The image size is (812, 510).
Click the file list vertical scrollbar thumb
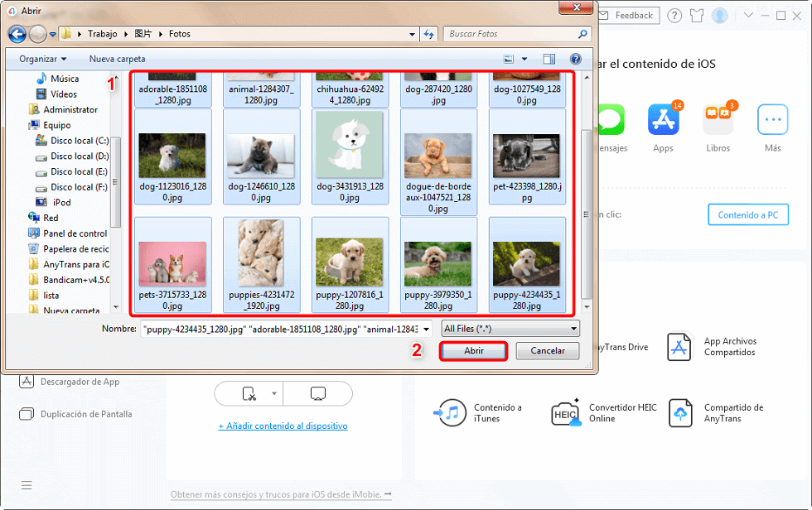(587, 214)
